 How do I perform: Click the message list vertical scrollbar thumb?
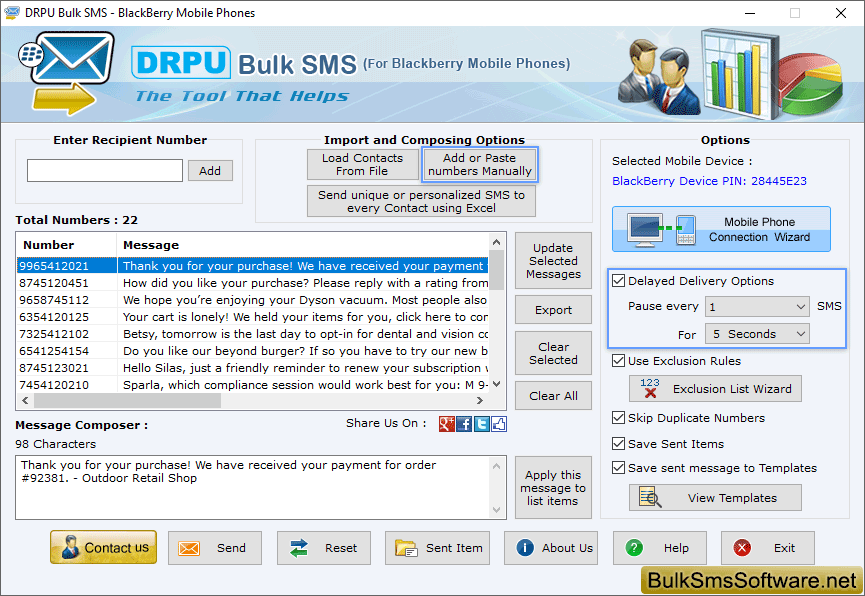point(496,269)
